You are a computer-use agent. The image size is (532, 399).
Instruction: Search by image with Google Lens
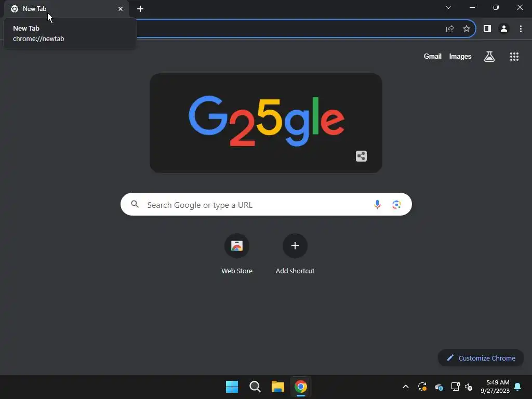coord(396,205)
